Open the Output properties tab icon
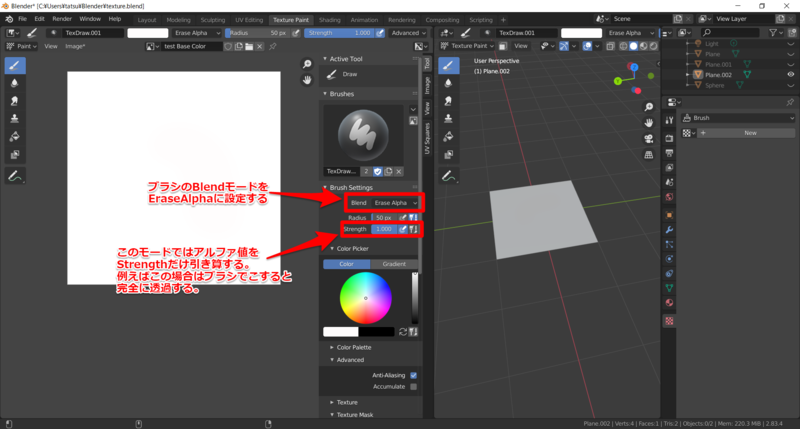 point(669,153)
